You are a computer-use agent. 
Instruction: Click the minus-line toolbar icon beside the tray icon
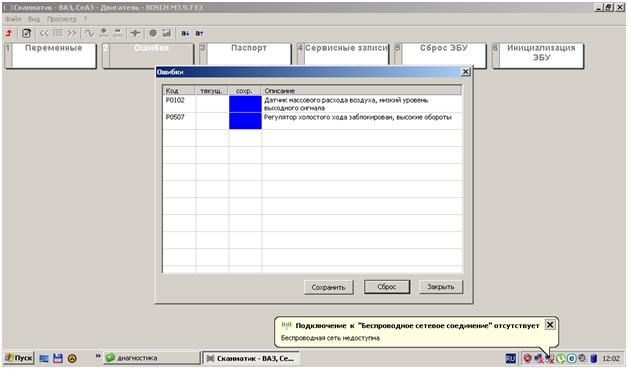(x=118, y=33)
